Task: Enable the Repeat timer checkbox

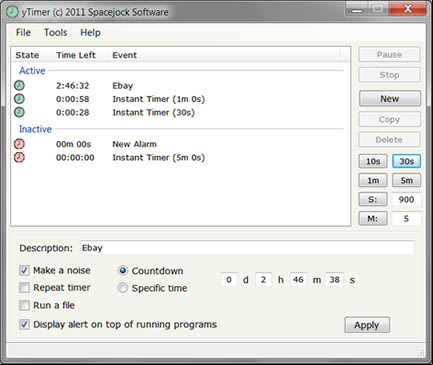Action: (x=24, y=287)
